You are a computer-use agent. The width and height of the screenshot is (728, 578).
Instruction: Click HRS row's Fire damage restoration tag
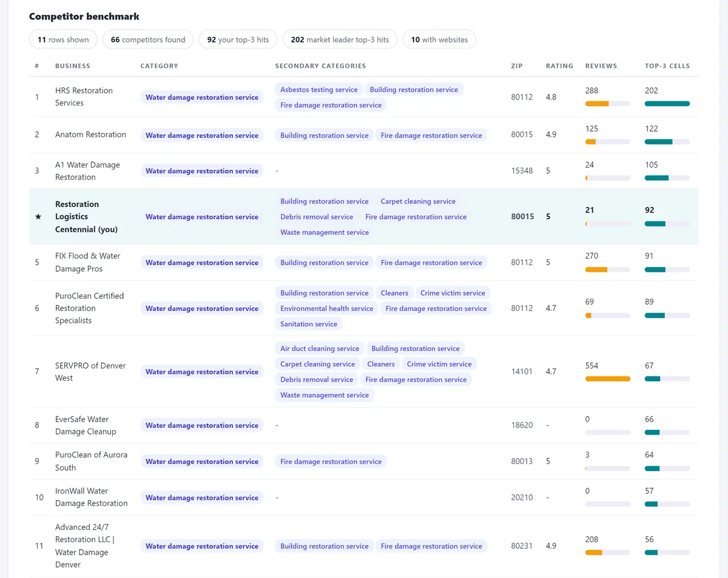pos(331,105)
